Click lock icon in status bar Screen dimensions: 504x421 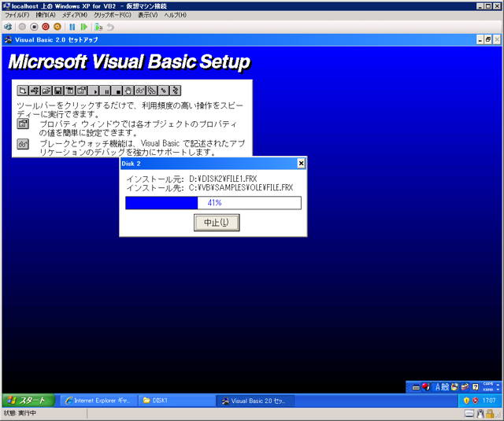tap(490, 414)
